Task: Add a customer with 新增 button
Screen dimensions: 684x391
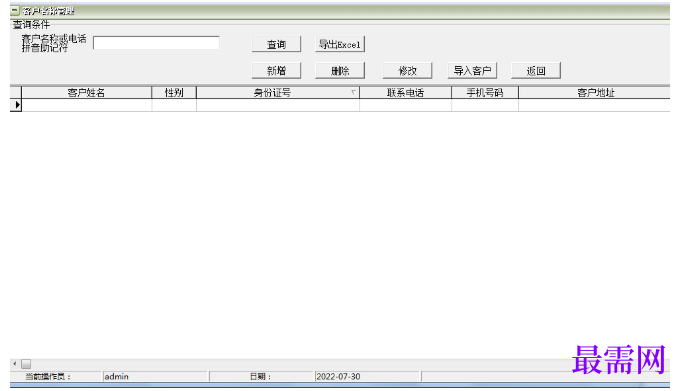Action: pos(276,71)
